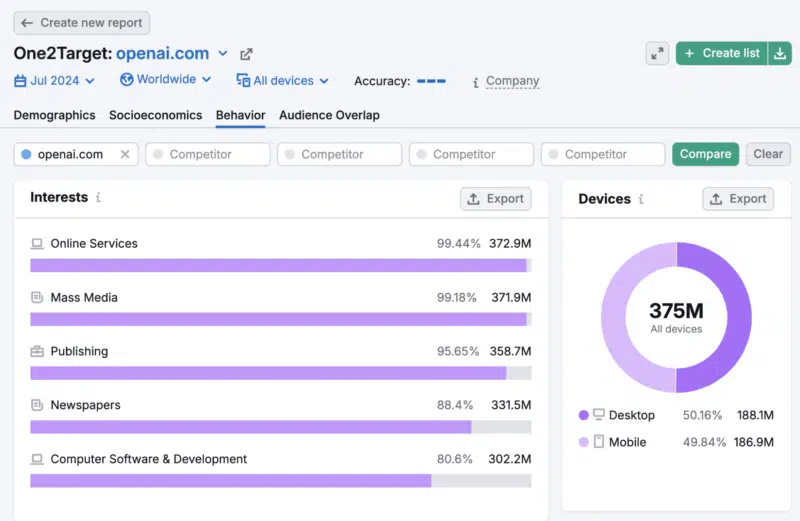This screenshot has height=521, width=800.
Task: Click the green Compare button
Action: tap(706, 154)
